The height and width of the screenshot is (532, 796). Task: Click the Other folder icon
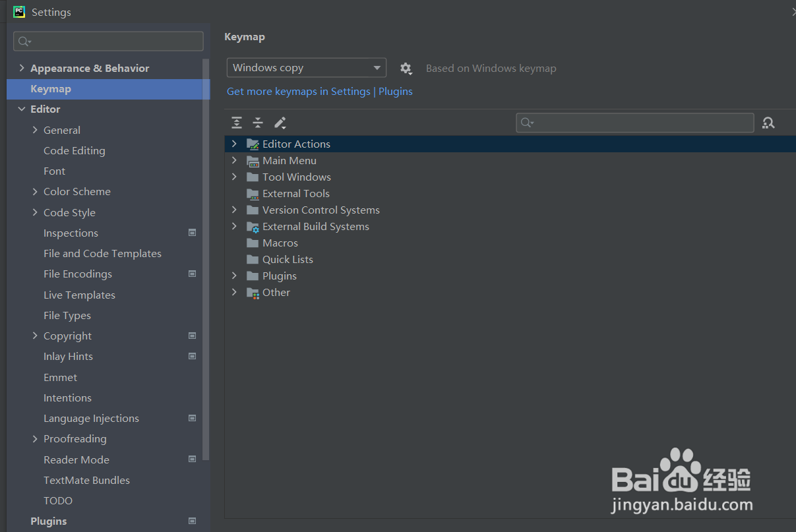253,293
